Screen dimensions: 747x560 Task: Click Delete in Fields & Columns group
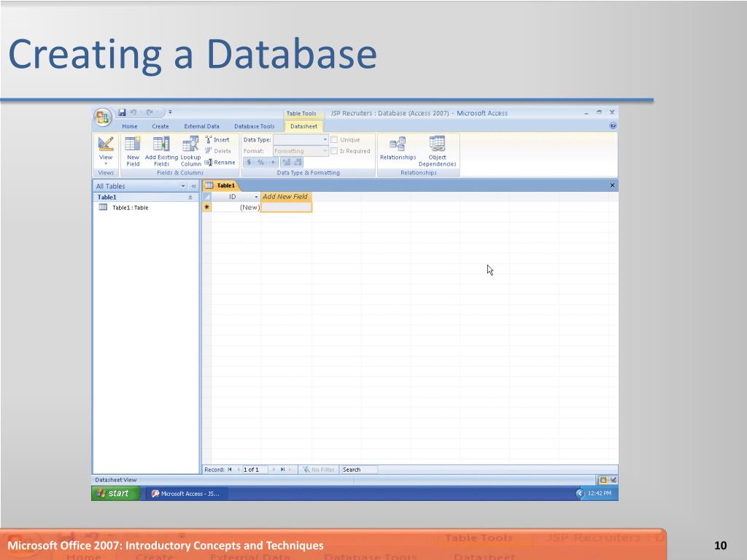pyautogui.click(x=218, y=151)
